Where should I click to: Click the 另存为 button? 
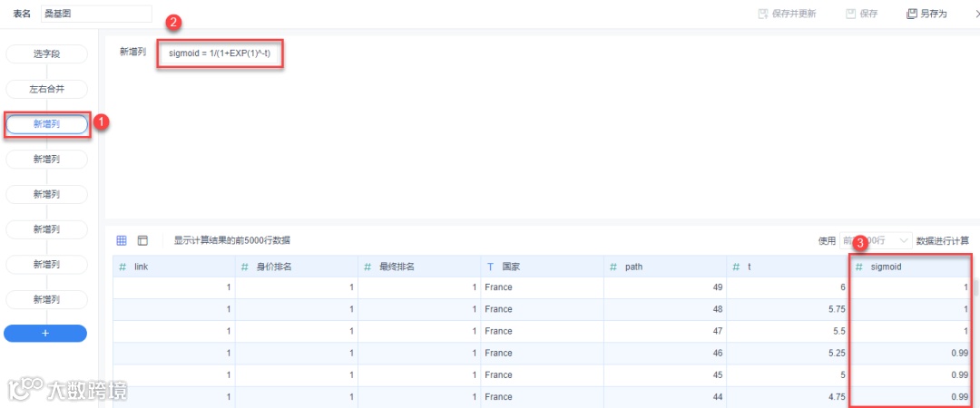[926, 14]
